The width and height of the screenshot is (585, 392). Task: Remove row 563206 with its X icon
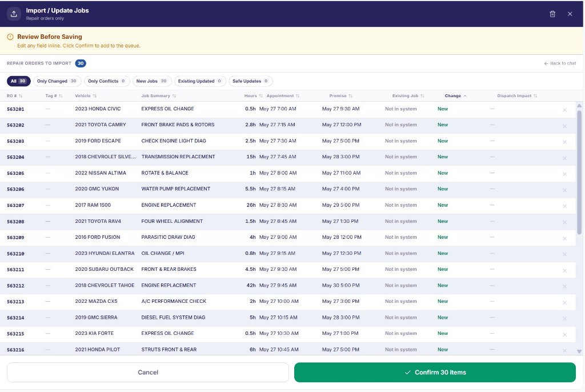pyautogui.click(x=564, y=190)
